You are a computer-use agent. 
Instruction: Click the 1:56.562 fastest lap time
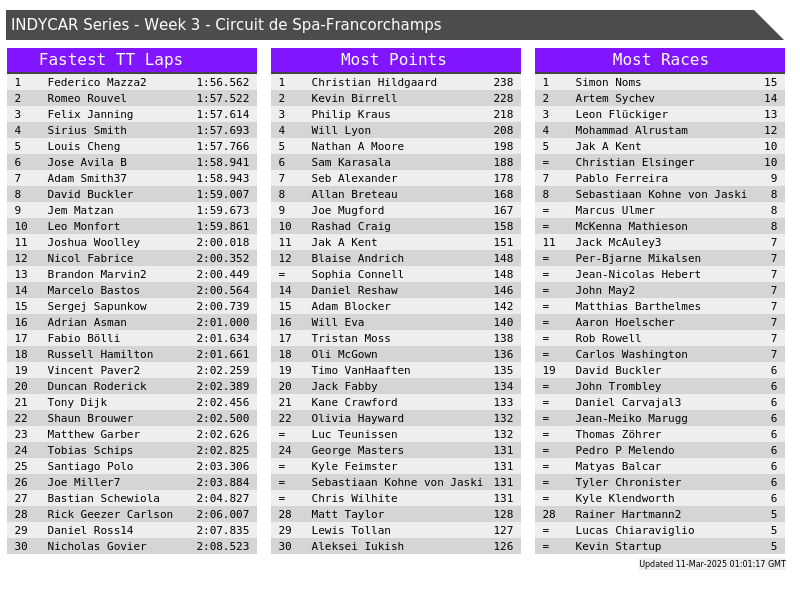pos(223,83)
